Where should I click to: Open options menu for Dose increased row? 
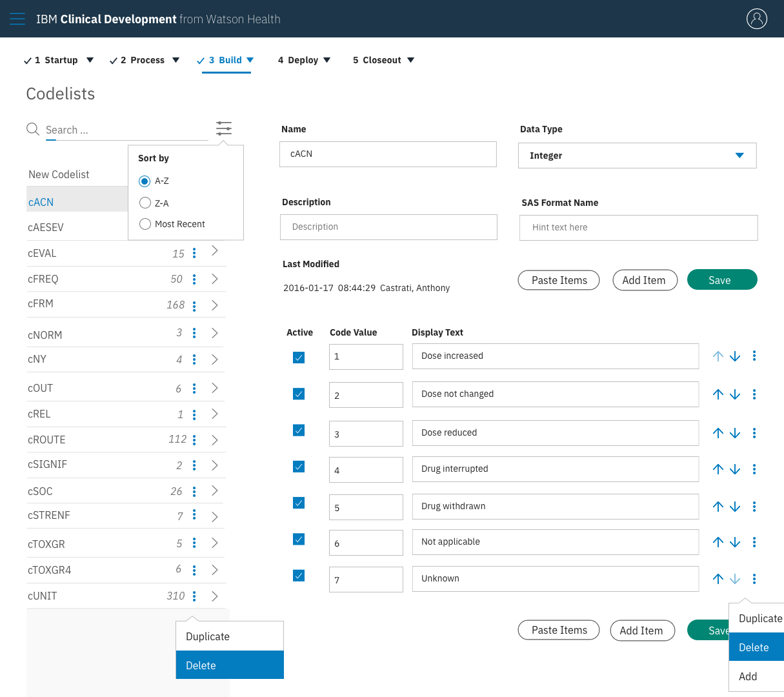click(x=754, y=356)
